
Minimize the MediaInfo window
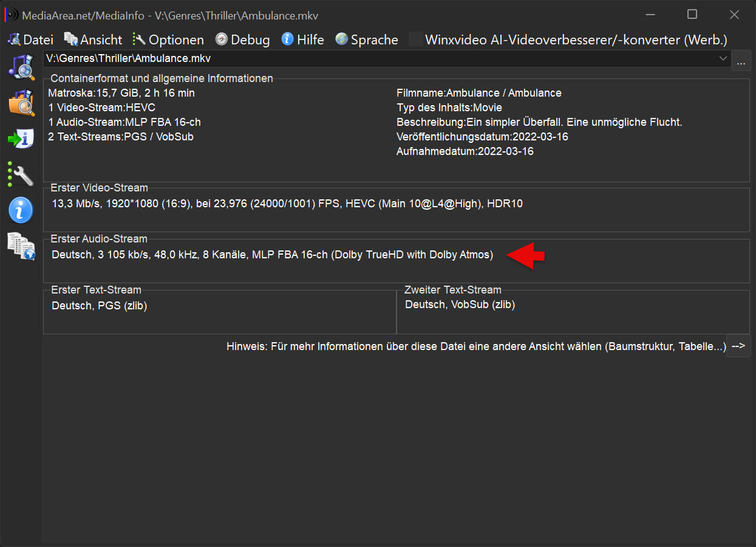(x=651, y=15)
